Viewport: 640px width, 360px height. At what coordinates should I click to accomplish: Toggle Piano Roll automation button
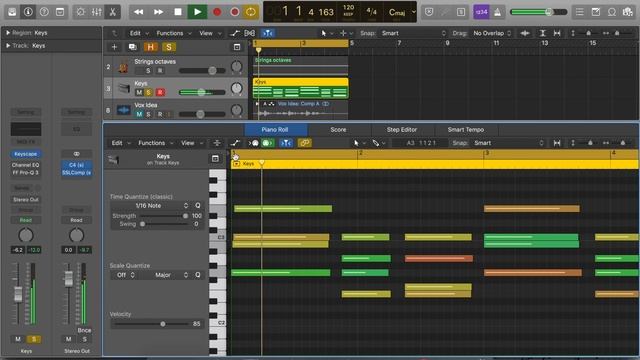tap(235, 143)
